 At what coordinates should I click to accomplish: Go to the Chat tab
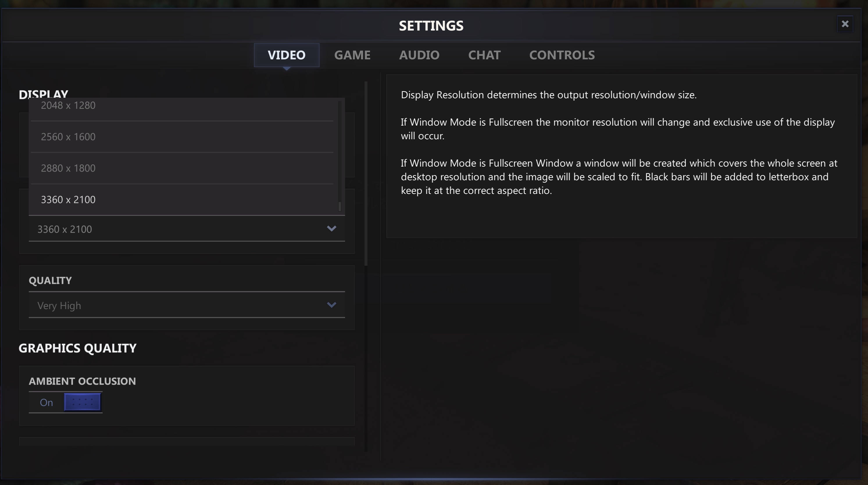click(x=484, y=55)
